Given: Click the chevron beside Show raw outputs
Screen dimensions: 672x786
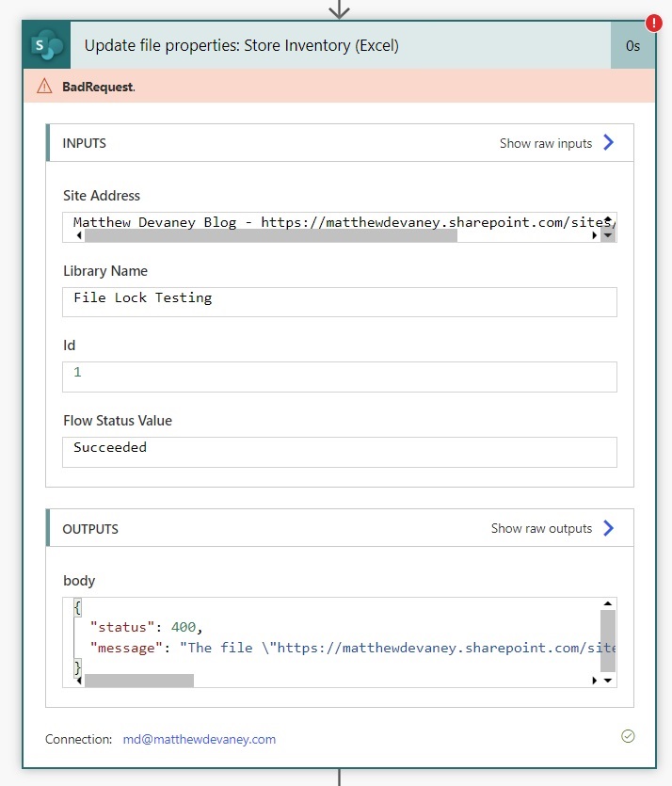Looking at the screenshot, I should point(608,528).
